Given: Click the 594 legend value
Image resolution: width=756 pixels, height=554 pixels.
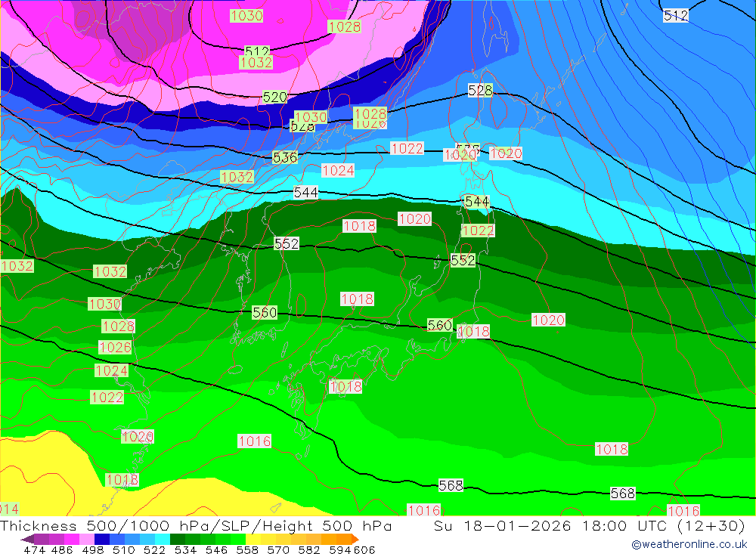Looking at the screenshot, I should [x=340, y=549].
